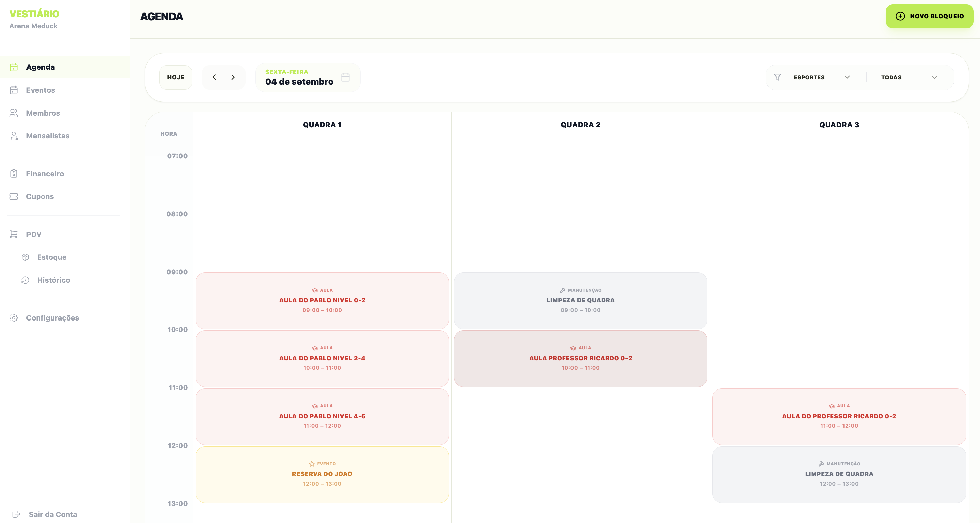Open Limpeza de Quadra 12:00 block
This screenshot has width=980, height=523.
839,474
